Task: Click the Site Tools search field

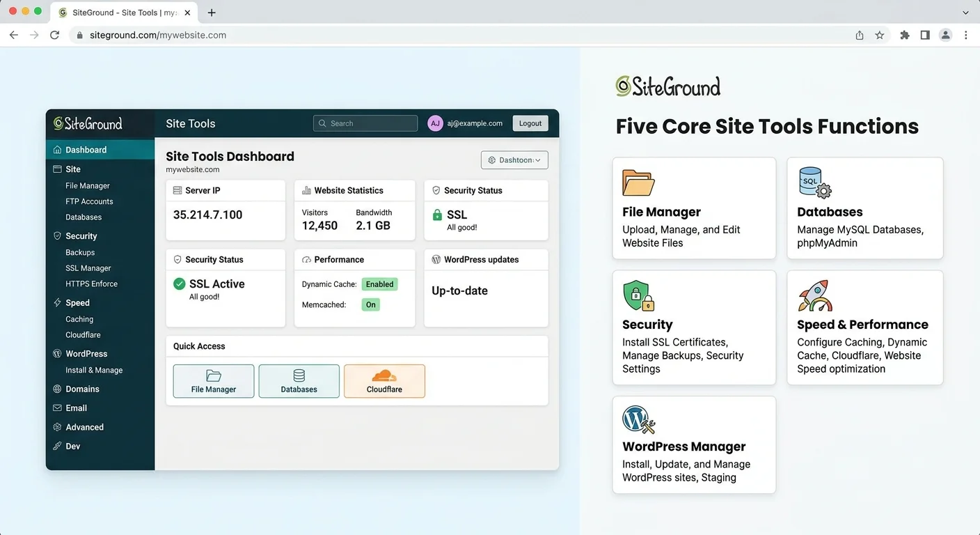Action: pos(365,123)
